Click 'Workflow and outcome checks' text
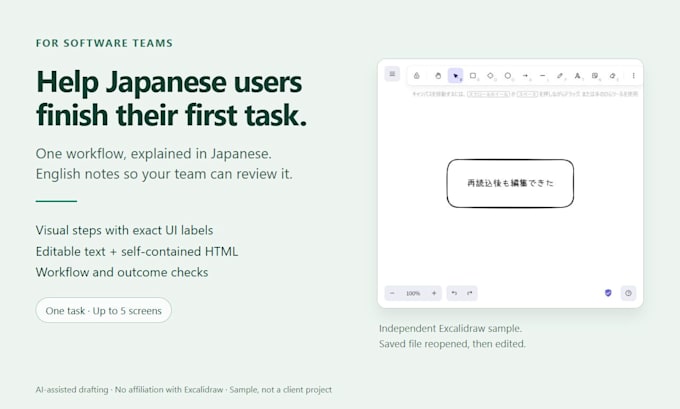The height and width of the screenshot is (409, 680). 122,272
